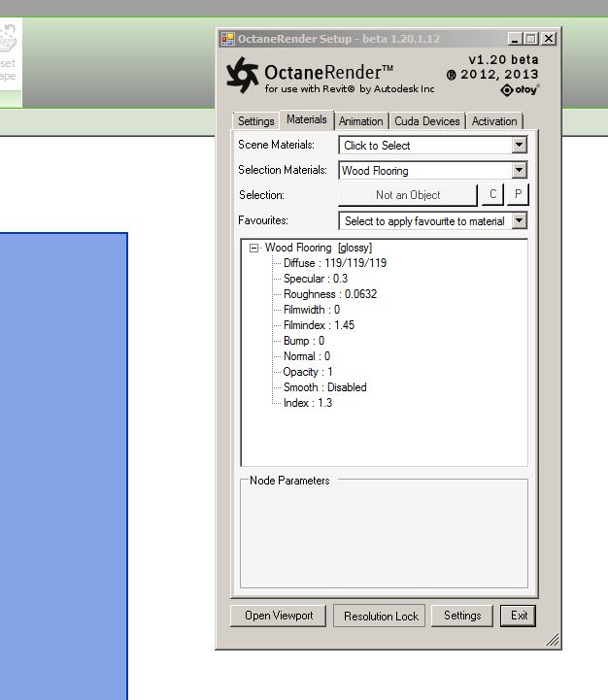Open the Scene Materials dropdown arrow
The height and width of the screenshot is (700, 608).
(x=519, y=145)
